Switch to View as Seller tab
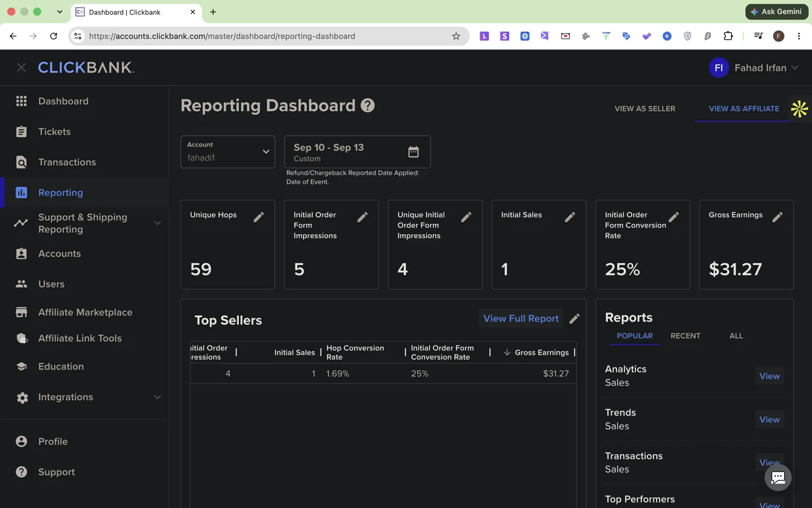Image resolution: width=812 pixels, height=508 pixels. [645, 109]
